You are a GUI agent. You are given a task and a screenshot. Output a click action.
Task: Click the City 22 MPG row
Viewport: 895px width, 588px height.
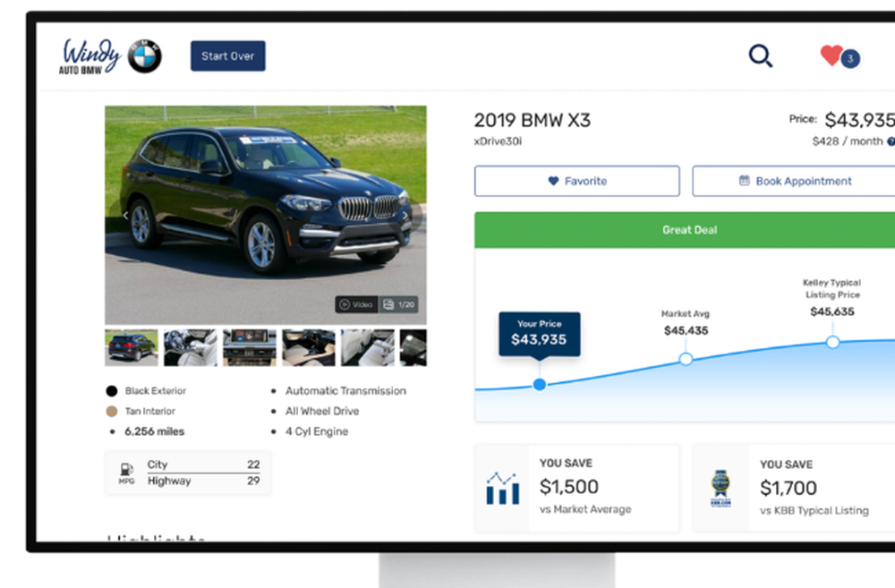tap(204, 464)
